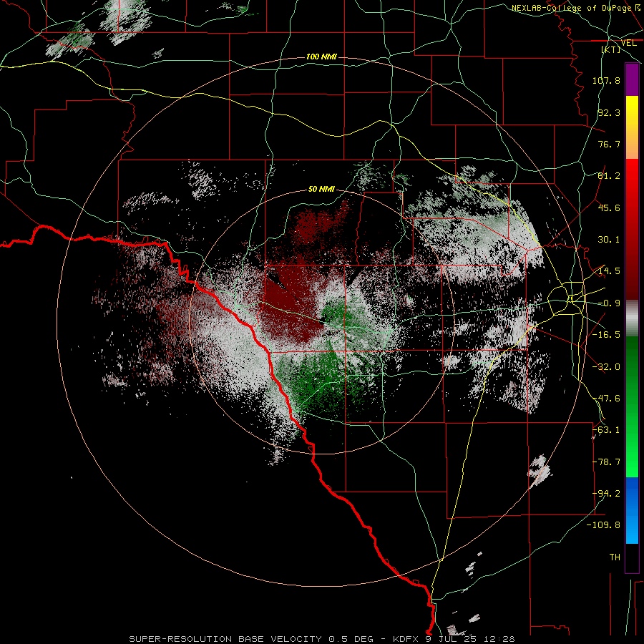
Task: Click the gray near-zero color bar segment
Action: coord(632,318)
